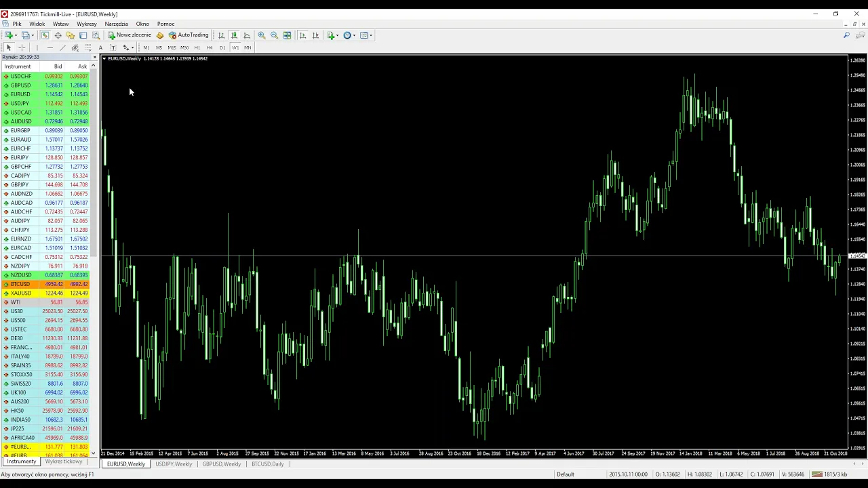Viewport: 868px width, 488px height.
Task: Open the Navigator folder-star icon
Action: pos(71,35)
